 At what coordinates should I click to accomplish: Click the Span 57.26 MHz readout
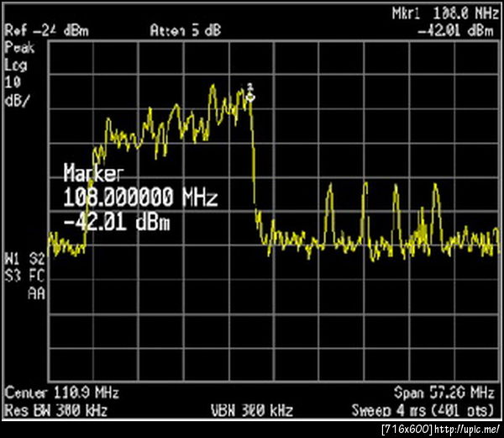pos(444,393)
